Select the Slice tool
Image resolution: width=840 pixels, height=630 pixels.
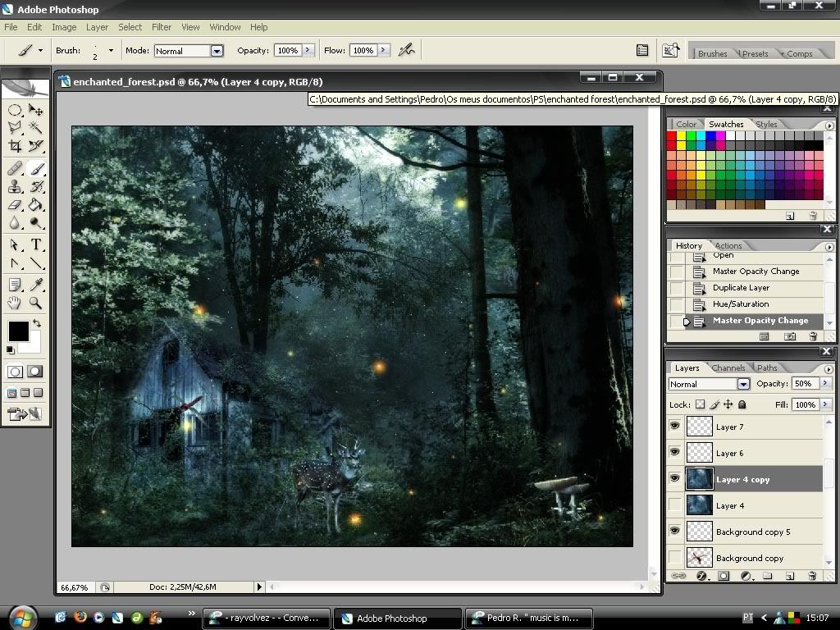coord(36,146)
